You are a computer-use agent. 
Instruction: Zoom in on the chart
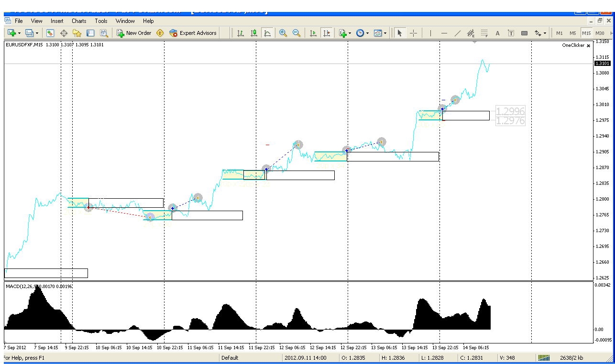pyautogui.click(x=283, y=33)
